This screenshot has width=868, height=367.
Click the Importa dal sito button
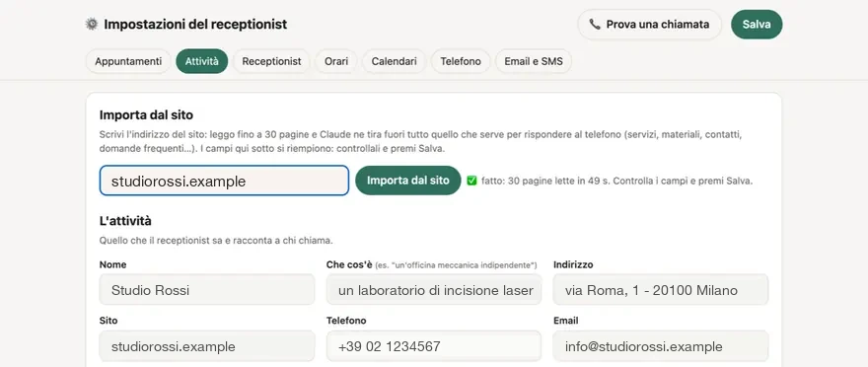(x=408, y=181)
